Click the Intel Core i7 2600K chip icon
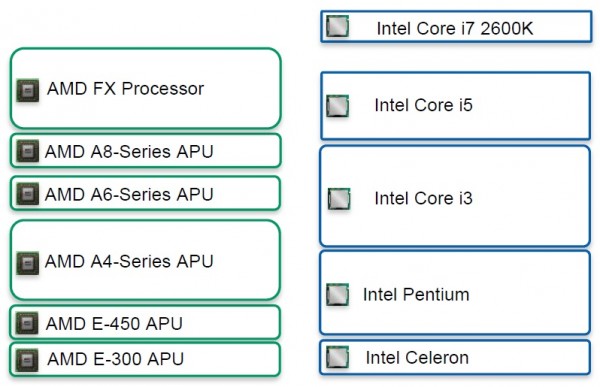Screen dimensions: 600x387 [x=338, y=26]
